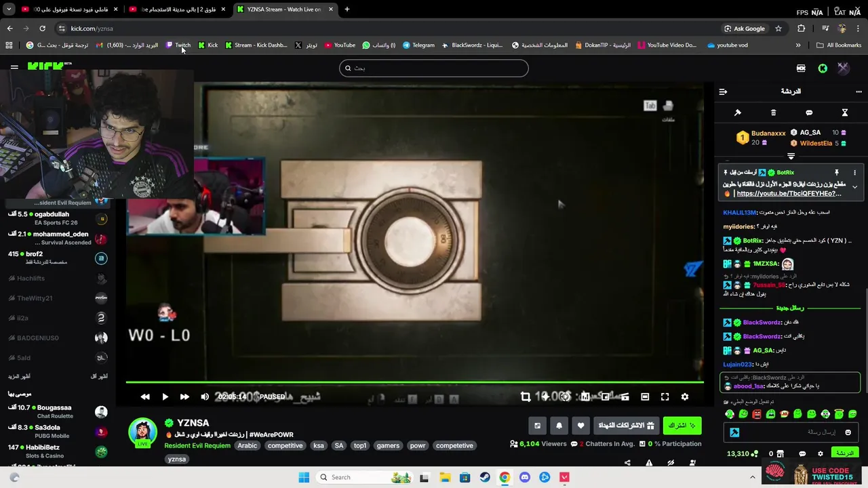Open player settings gear icon
The width and height of the screenshot is (868, 488).
tap(685, 396)
